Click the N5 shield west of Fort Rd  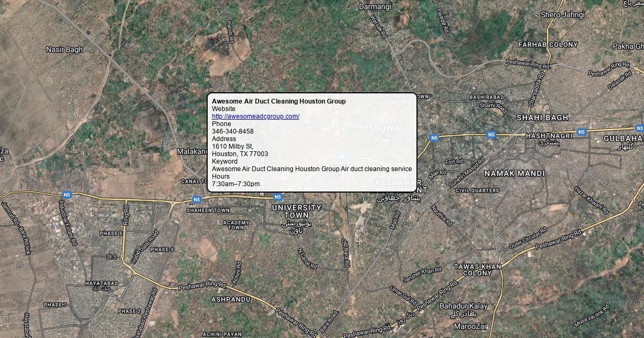(x=434, y=138)
